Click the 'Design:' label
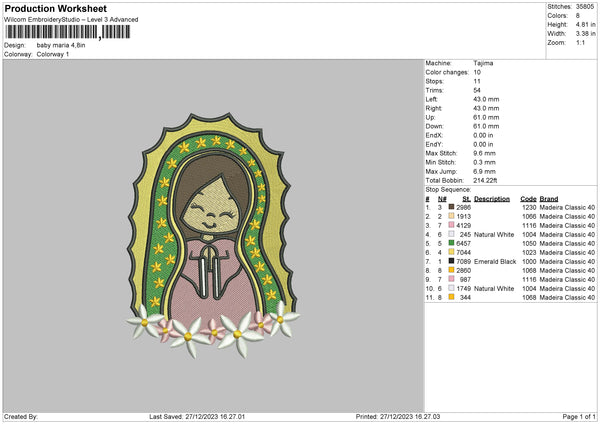This screenshot has height=424, width=600. pyautogui.click(x=15, y=45)
